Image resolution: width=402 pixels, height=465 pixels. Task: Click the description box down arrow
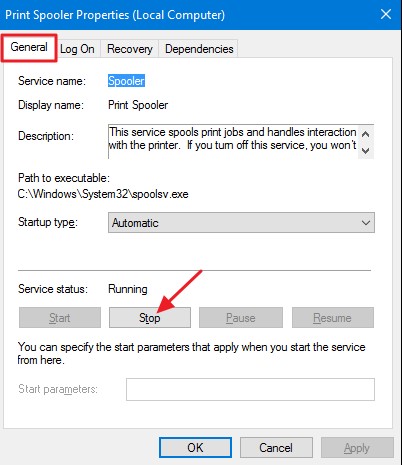pos(366,151)
